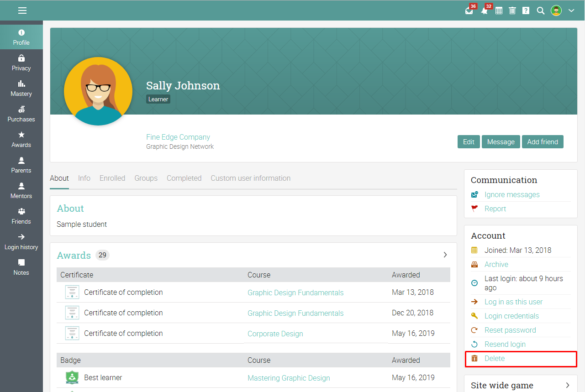Viewport: 585px width, 392px height.
Task: Click the Reset password link
Action: 510,330
